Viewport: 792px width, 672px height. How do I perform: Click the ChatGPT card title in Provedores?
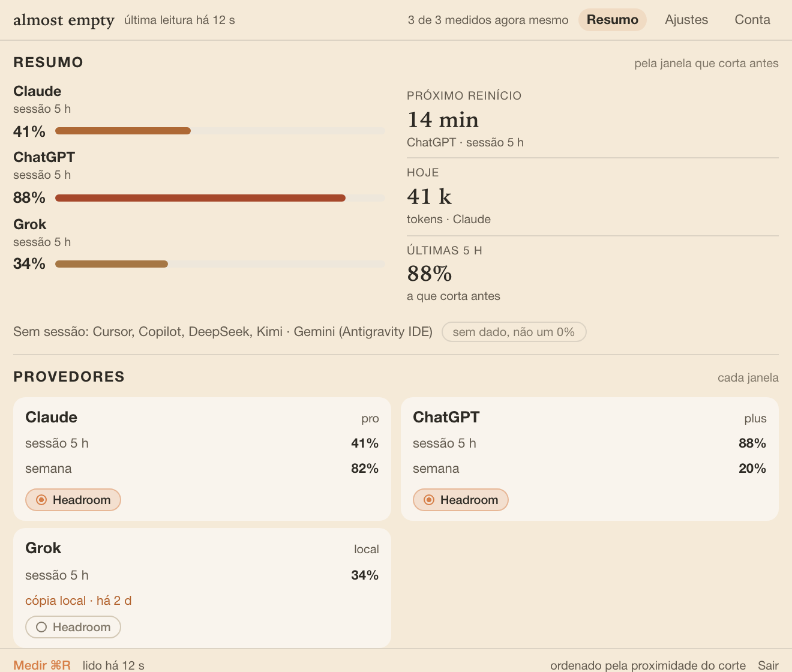coord(446,417)
